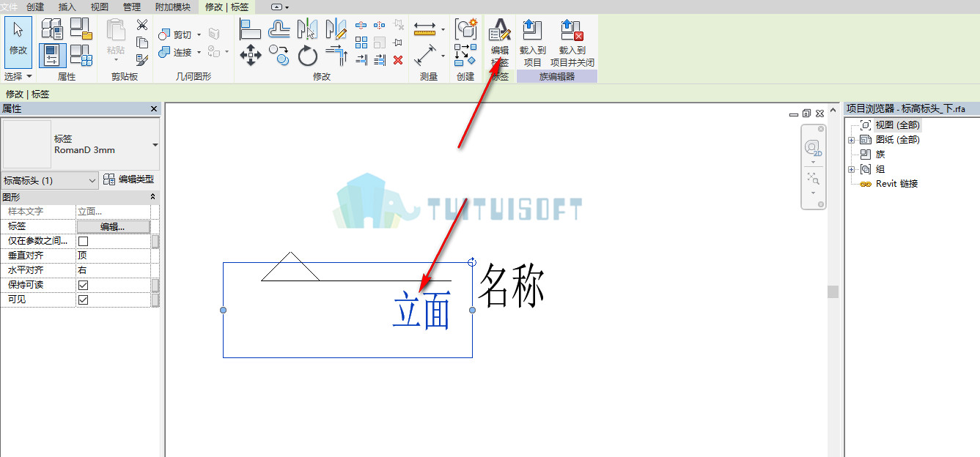
Task: Select the Measure Between Two References icon
Action: pyautogui.click(x=424, y=56)
